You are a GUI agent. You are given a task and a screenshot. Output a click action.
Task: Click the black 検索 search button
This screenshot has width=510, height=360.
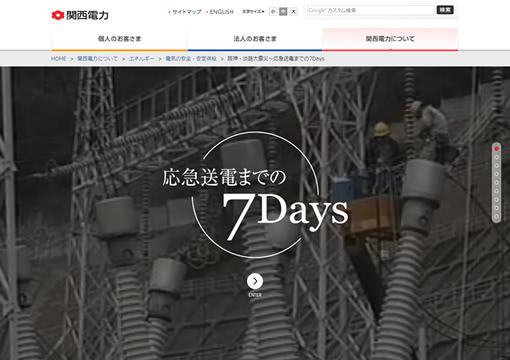[x=445, y=10]
